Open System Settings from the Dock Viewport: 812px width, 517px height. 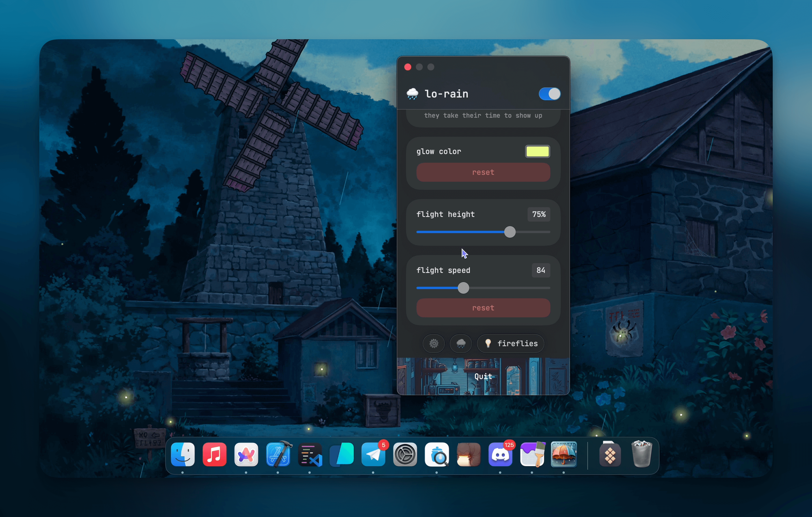pos(405,454)
